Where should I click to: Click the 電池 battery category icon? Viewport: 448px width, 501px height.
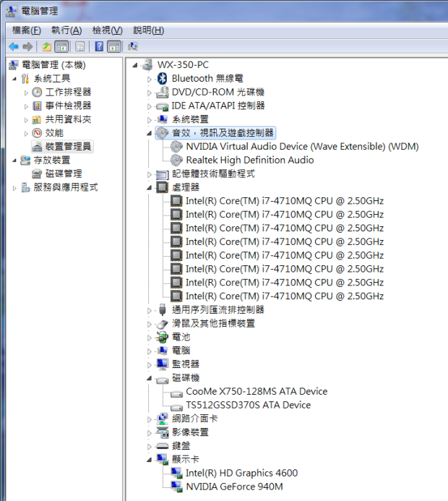(x=162, y=337)
